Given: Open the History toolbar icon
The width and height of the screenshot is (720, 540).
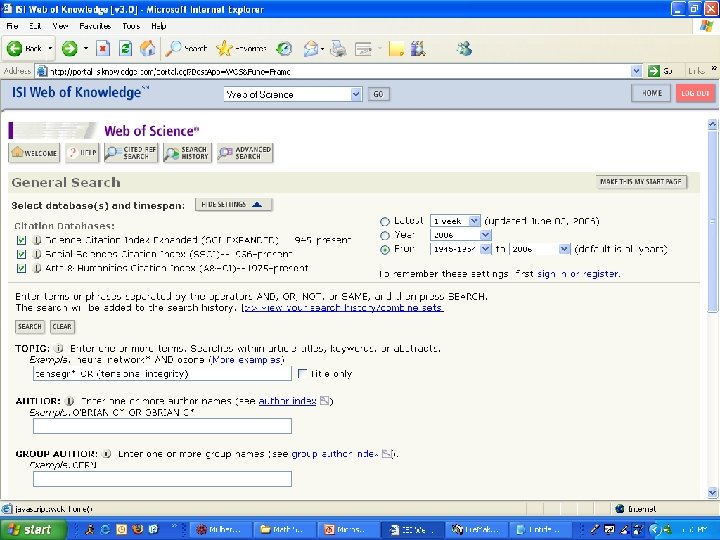Looking at the screenshot, I should click(284, 48).
